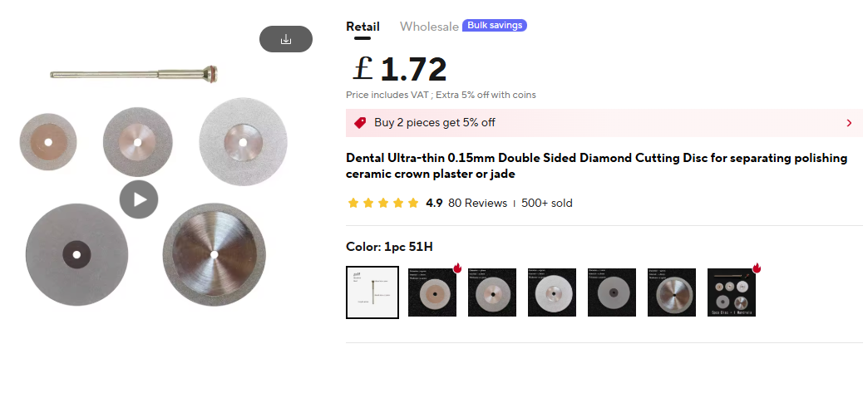Choose the third disc variant thumbnail
Image resolution: width=868 pixels, height=398 pixels.
(492, 292)
